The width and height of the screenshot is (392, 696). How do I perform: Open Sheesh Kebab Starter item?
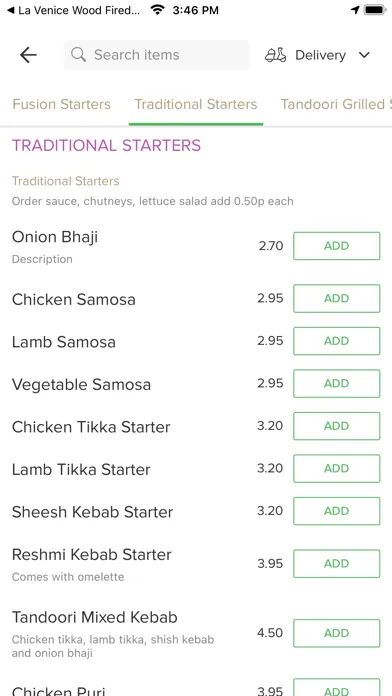[x=92, y=512]
